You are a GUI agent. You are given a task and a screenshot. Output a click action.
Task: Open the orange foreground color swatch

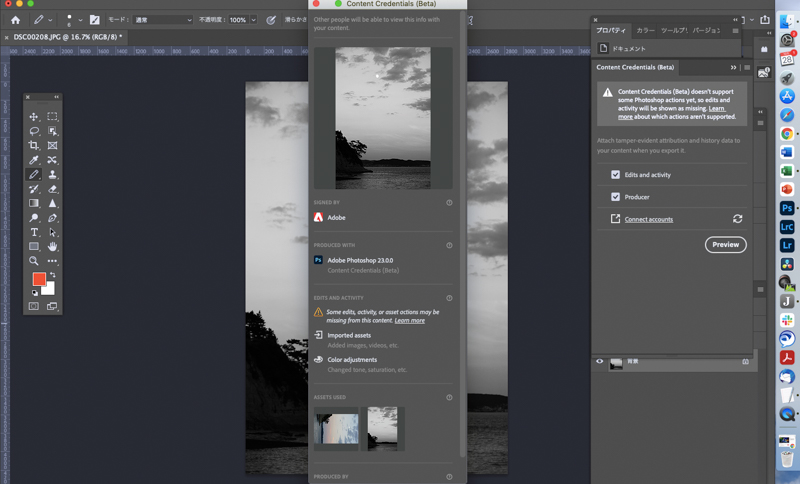click(x=37, y=277)
